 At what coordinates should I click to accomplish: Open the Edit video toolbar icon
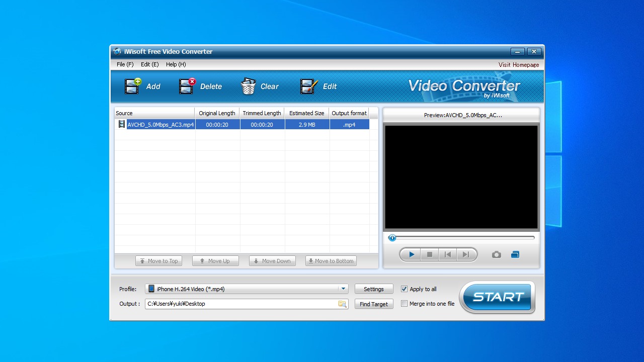pyautogui.click(x=309, y=86)
